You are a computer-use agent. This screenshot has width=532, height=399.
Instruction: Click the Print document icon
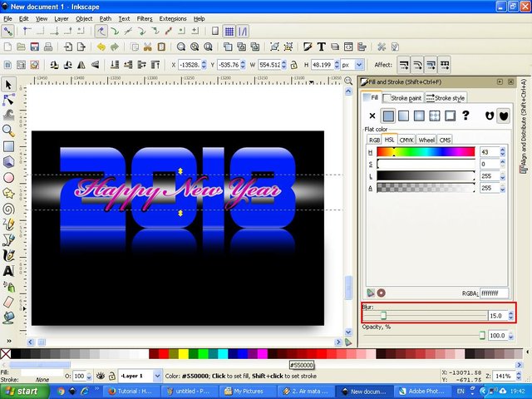coord(48,47)
